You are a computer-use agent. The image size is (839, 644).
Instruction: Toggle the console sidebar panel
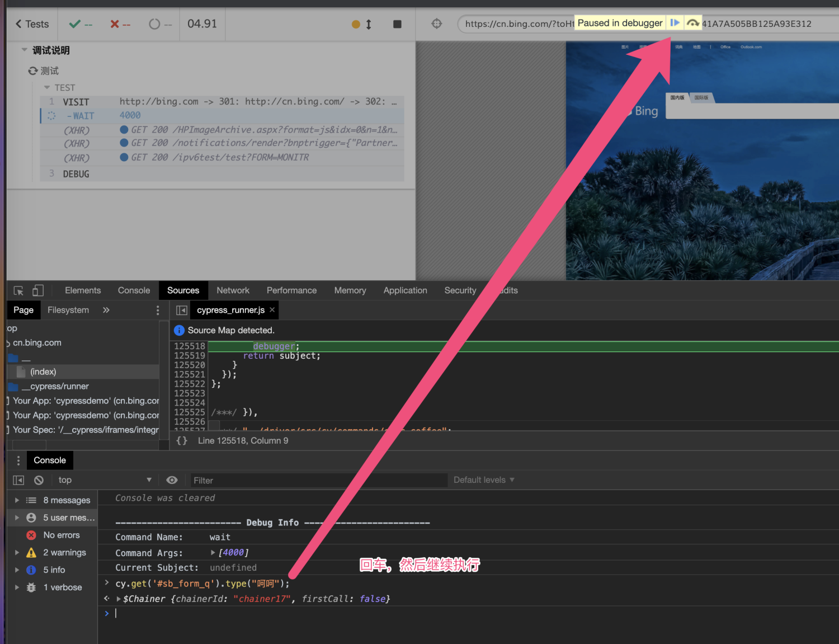click(x=18, y=480)
